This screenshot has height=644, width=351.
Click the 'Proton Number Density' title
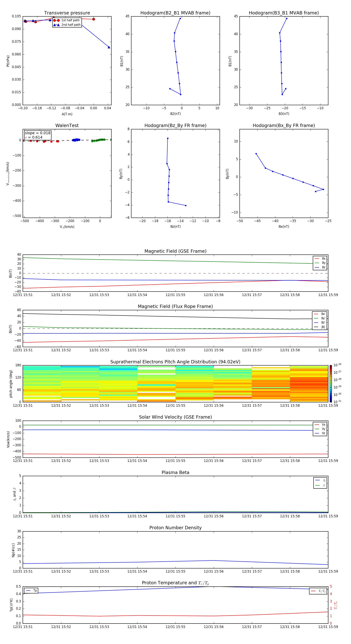coord(175,528)
